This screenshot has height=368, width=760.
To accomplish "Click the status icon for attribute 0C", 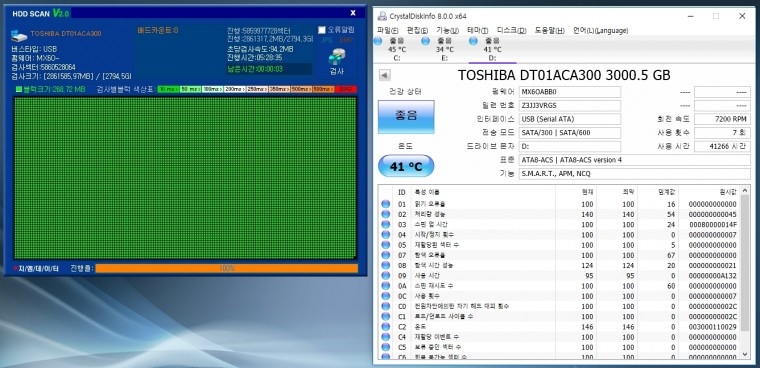I will 386,296.
